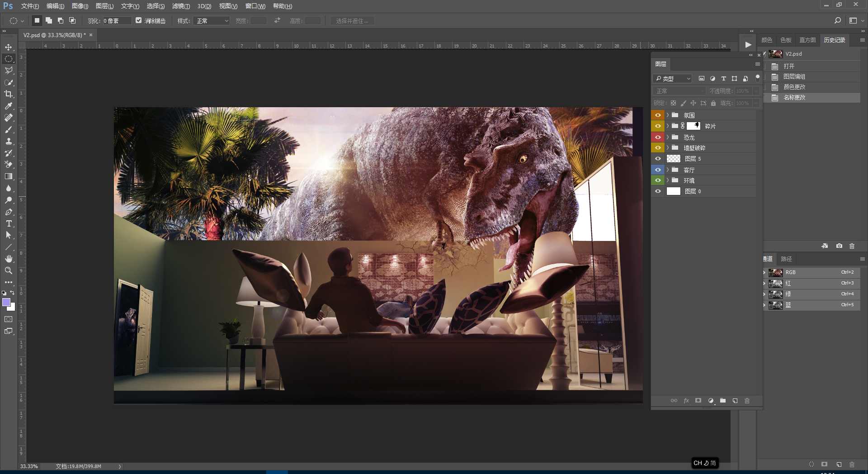Open the search icon in options bar
Viewport: 868px width, 474px height.
838,21
